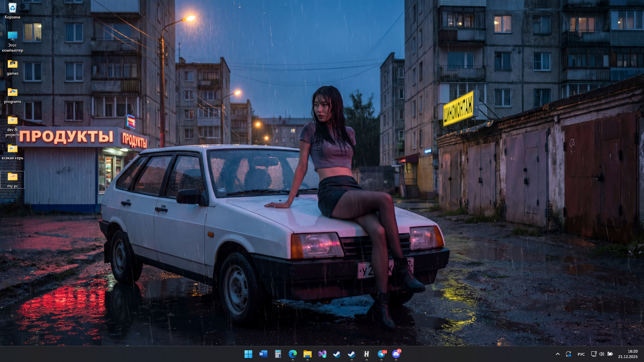Open the Calculator taskbar icon
Image resolution: width=644 pixels, height=362 pixels.
278,354
